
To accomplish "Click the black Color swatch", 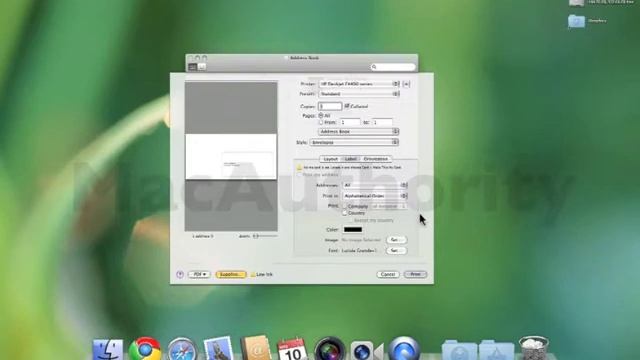I will click(x=353, y=230).
